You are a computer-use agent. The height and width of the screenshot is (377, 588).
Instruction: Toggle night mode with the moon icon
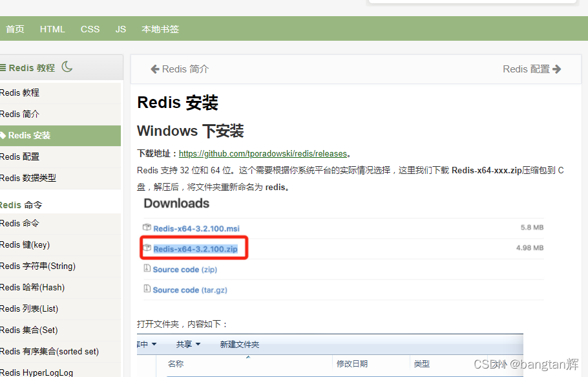click(x=67, y=67)
